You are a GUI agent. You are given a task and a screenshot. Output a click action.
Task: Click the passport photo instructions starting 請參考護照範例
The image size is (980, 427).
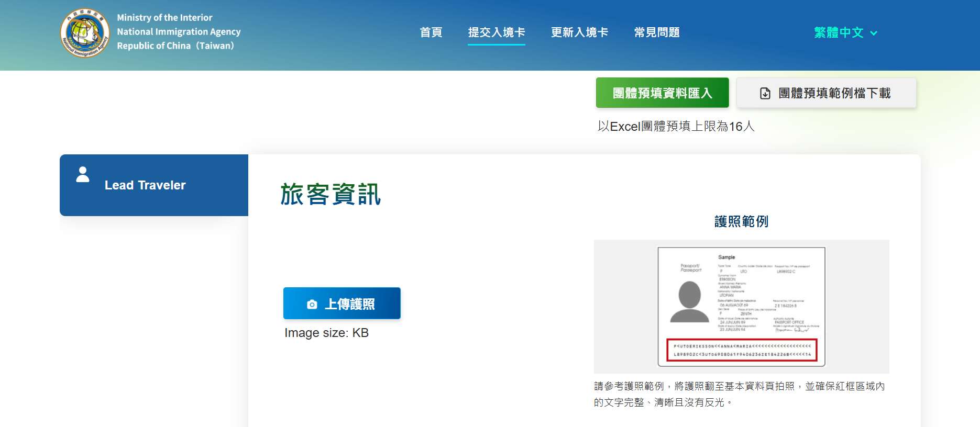tap(740, 394)
